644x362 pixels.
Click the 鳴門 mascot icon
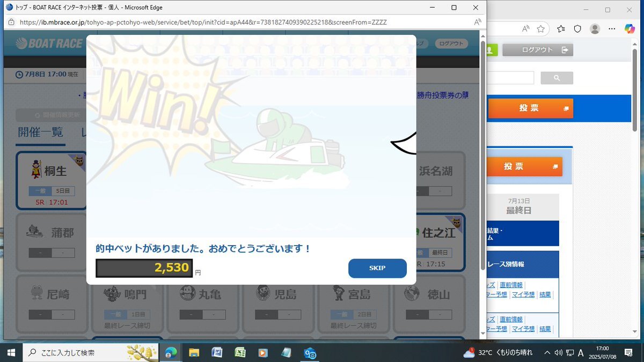click(113, 293)
